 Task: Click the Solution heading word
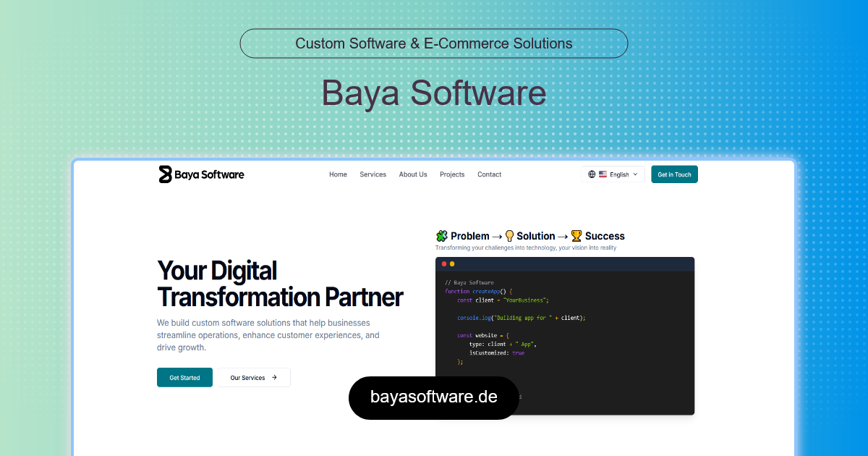[x=536, y=236]
